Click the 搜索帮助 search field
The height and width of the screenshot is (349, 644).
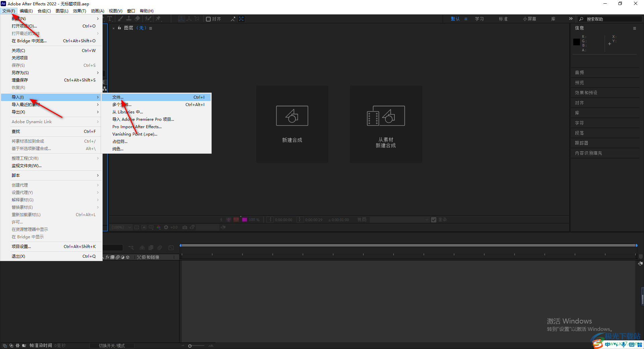point(609,19)
